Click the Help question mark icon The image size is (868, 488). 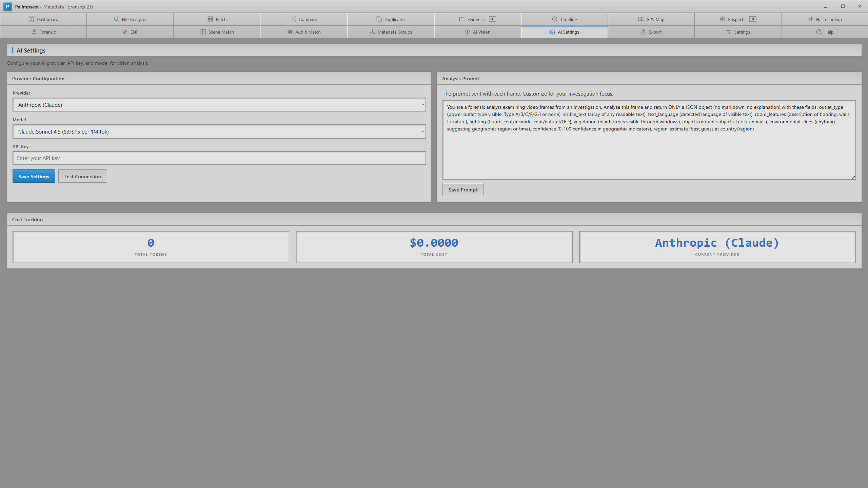(819, 32)
